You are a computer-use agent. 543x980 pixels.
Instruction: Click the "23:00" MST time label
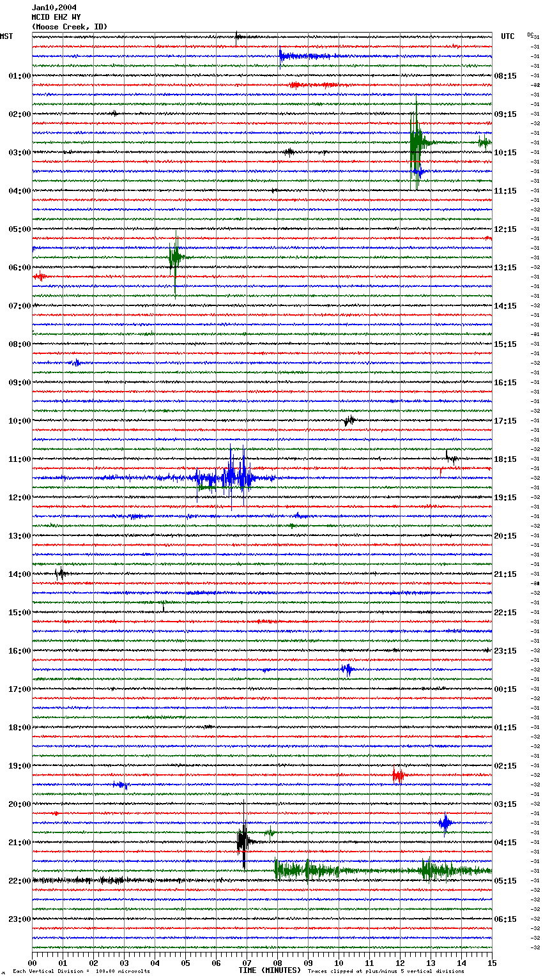[20, 919]
